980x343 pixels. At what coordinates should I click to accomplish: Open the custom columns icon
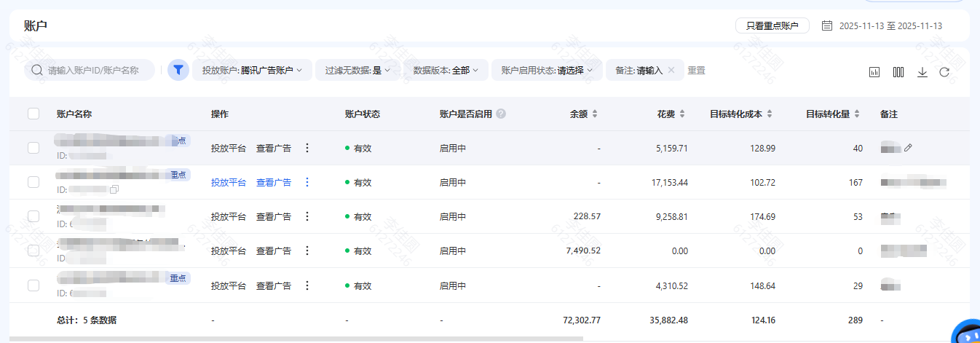click(x=898, y=72)
